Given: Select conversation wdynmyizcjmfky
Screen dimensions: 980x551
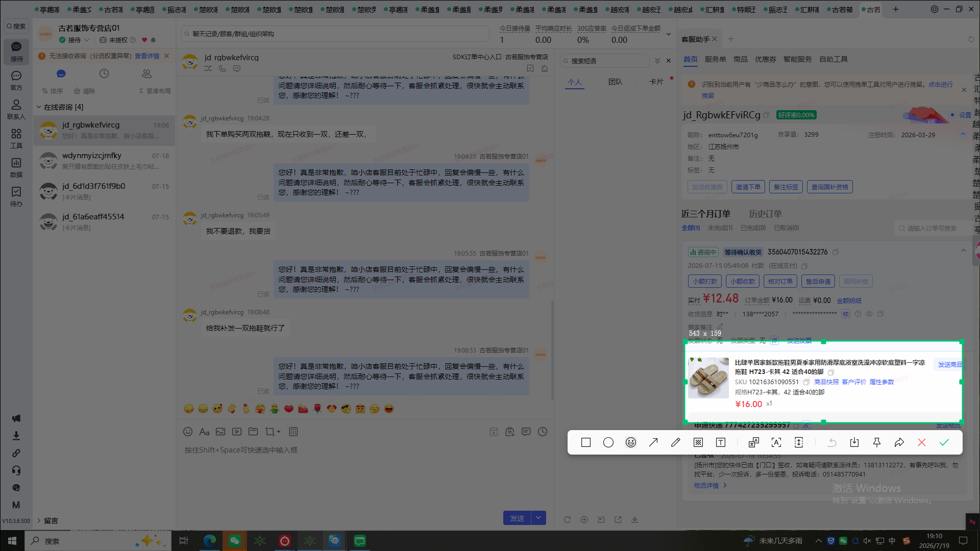Looking at the screenshot, I should [104, 161].
